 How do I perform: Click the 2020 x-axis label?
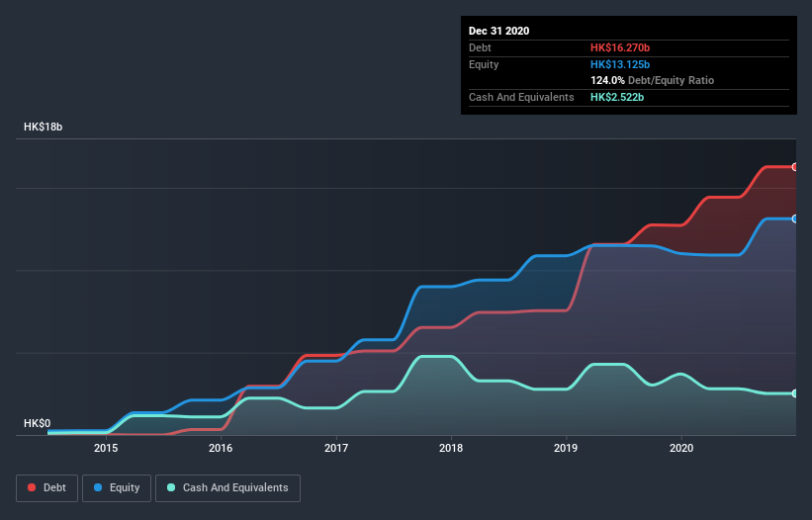pyautogui.click(x=681, y=448)
